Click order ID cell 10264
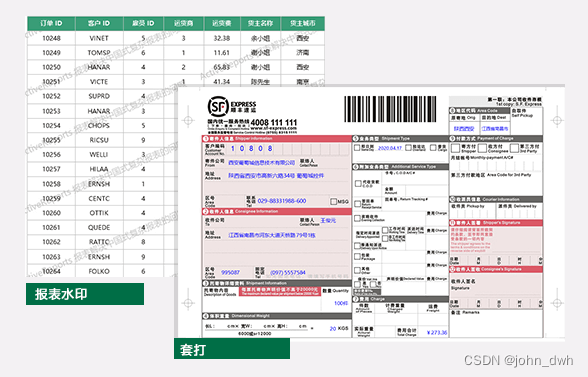Image resolution: width=588 pixels, height=377 pixels. 51,271
